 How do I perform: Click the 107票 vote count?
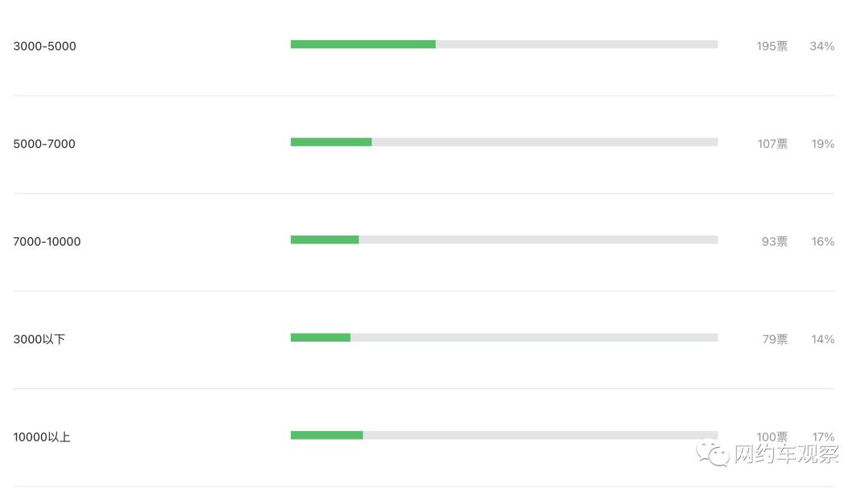[772, 145]
